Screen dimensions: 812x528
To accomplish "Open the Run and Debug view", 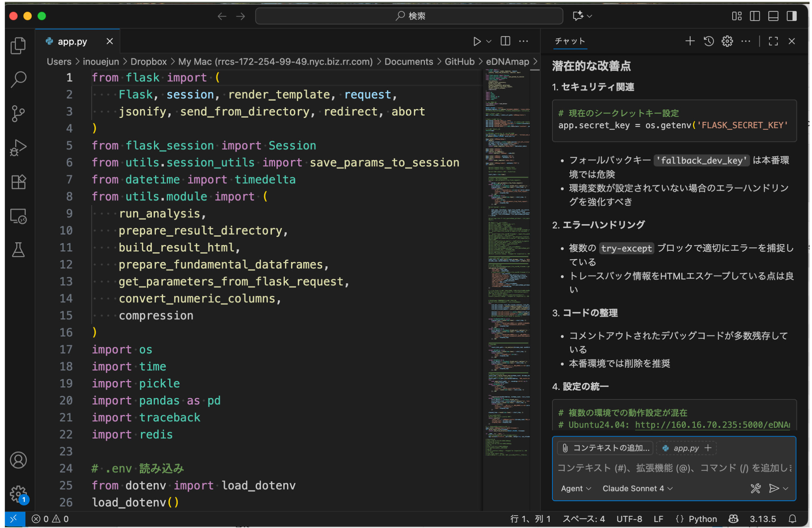I will [18, 148].
